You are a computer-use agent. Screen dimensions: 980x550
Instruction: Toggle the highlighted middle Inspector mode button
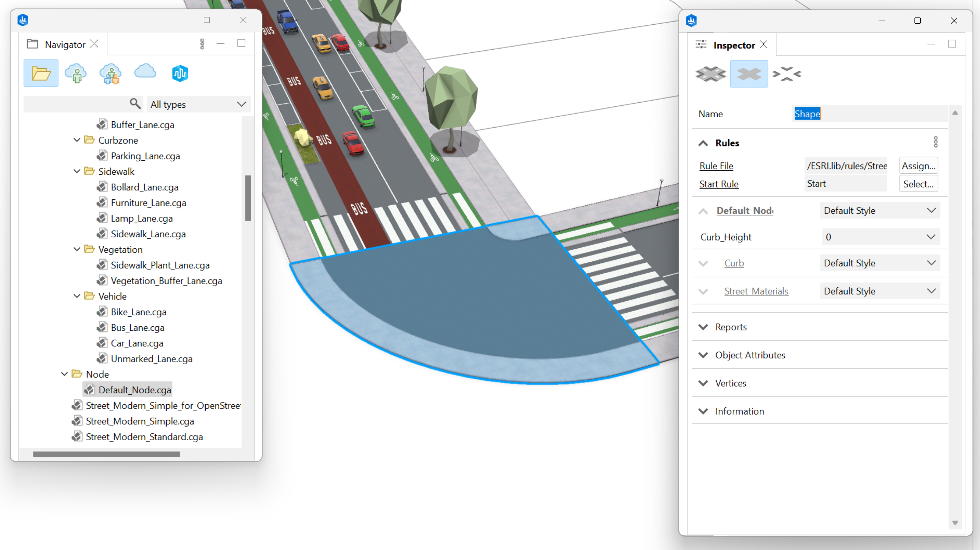[748, 74]
